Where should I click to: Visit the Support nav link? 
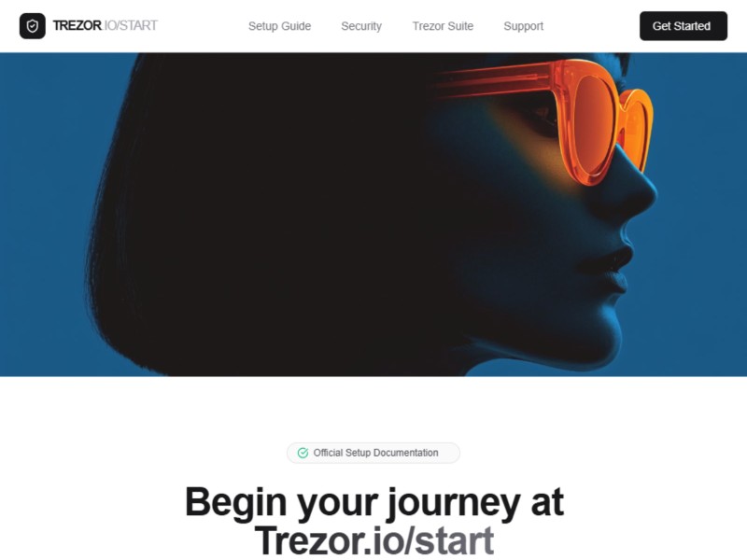tap(523, 26)
